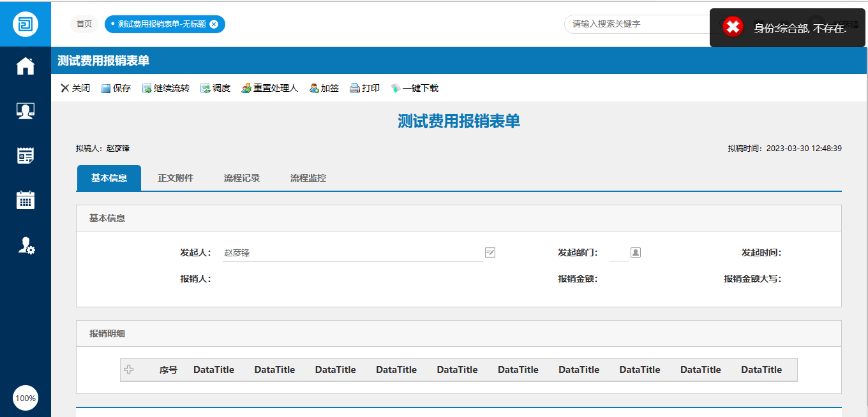868x417 pixels.
Task: Click 继续流转 in the toolbar
Action: coord(166,88)
